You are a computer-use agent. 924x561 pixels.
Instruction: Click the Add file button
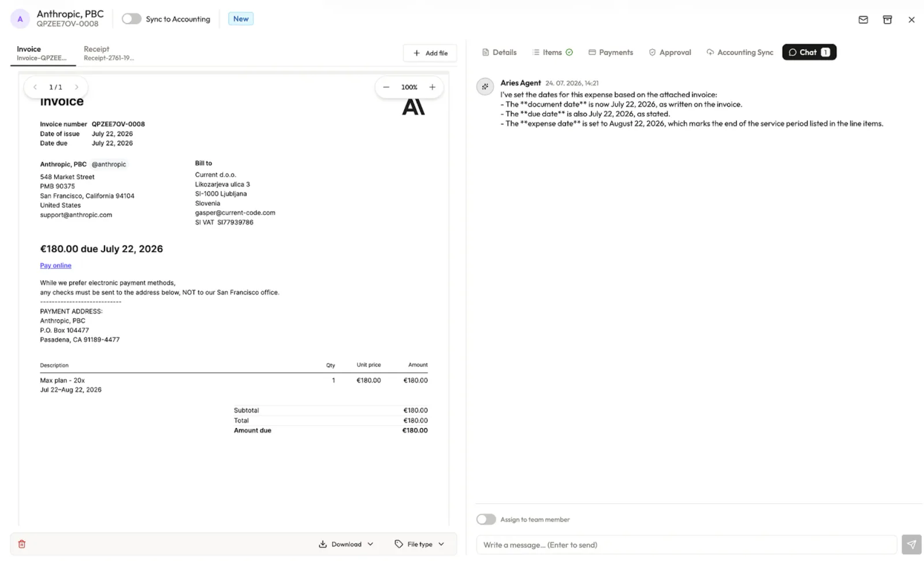(430, 53)
